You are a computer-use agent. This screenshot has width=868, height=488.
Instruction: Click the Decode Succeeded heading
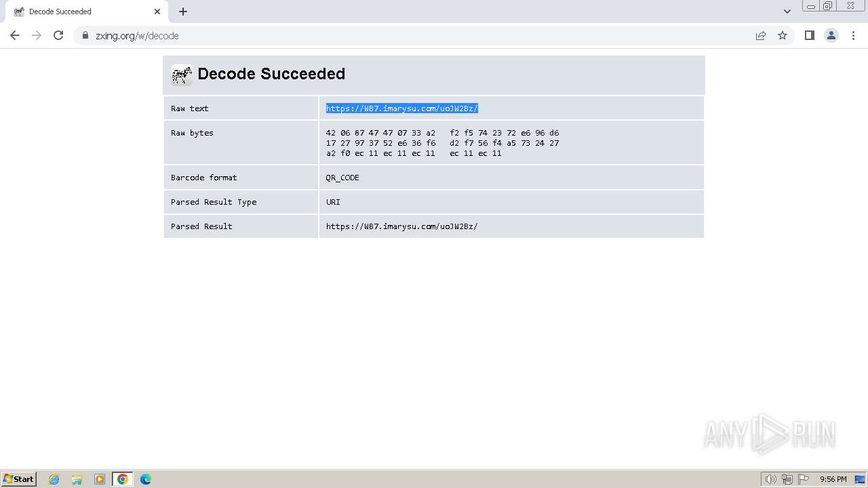[271, 74]
